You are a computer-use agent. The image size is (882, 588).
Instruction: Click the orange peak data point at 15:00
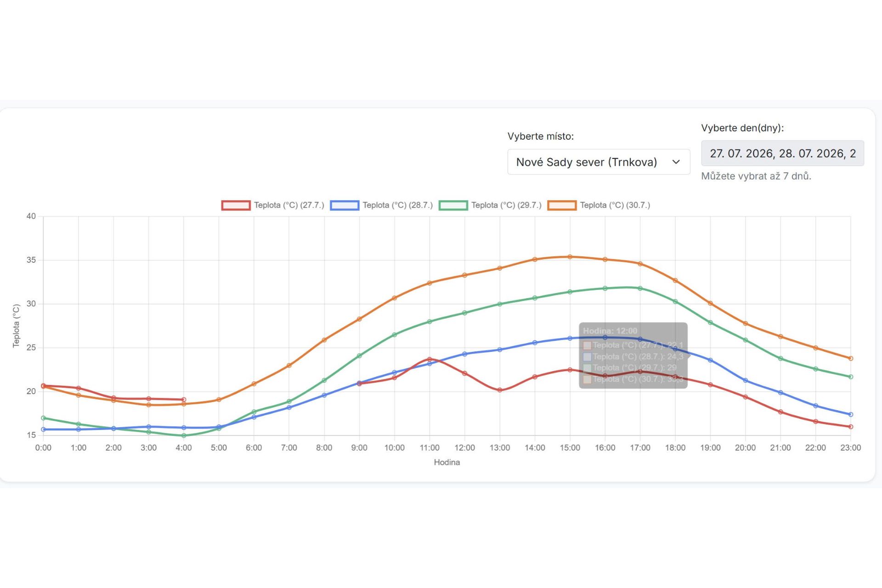pos(570,257)
